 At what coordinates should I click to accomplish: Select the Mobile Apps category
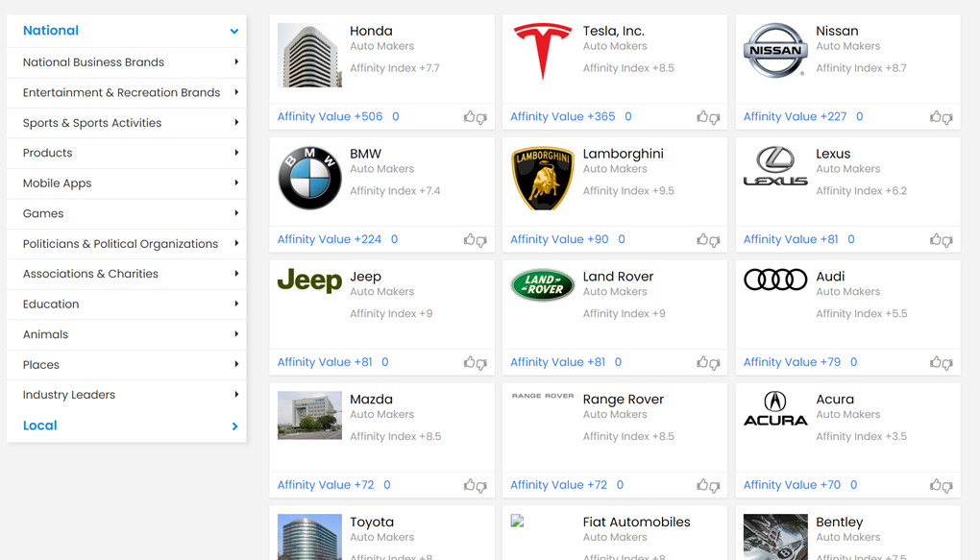(x=58, y=183)
